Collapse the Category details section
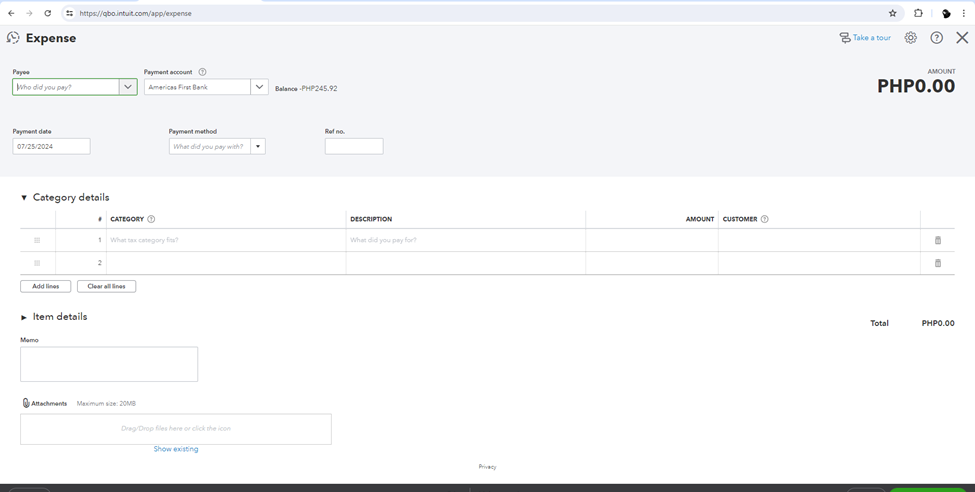The width and height of the screenshot is (975, 492). tap(24, 198)
